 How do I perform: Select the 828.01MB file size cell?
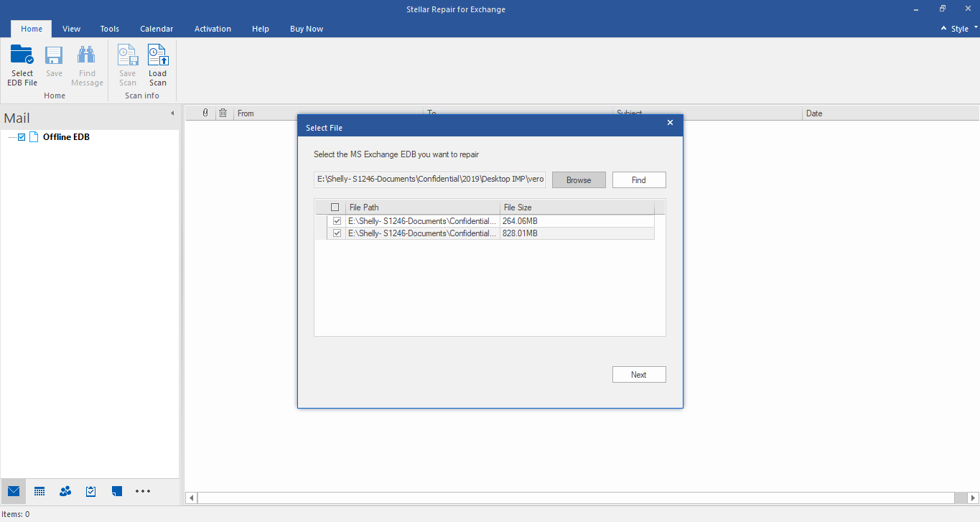(x=577, y=233)
